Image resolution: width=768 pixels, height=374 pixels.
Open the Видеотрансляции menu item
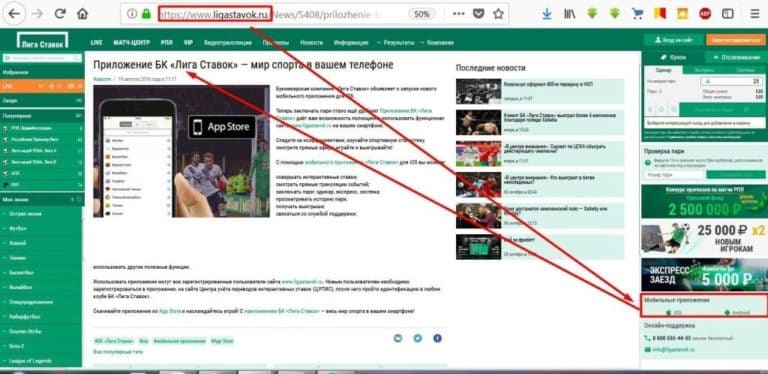pos(228,43)
